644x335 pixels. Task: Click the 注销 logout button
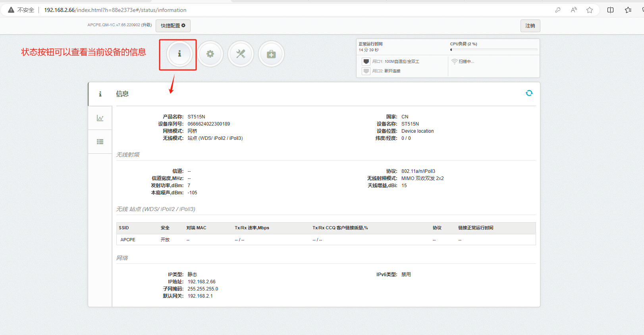[530, 26]
